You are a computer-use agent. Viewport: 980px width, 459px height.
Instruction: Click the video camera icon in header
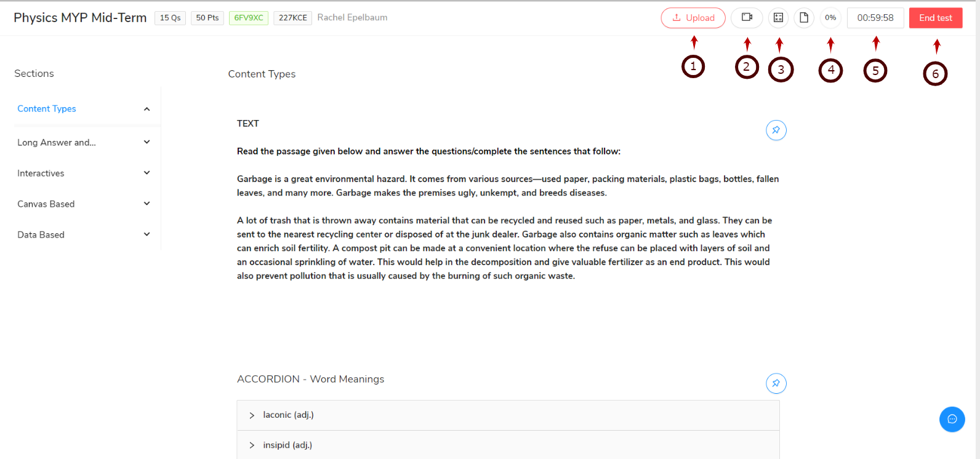click(x=747, y=18)
